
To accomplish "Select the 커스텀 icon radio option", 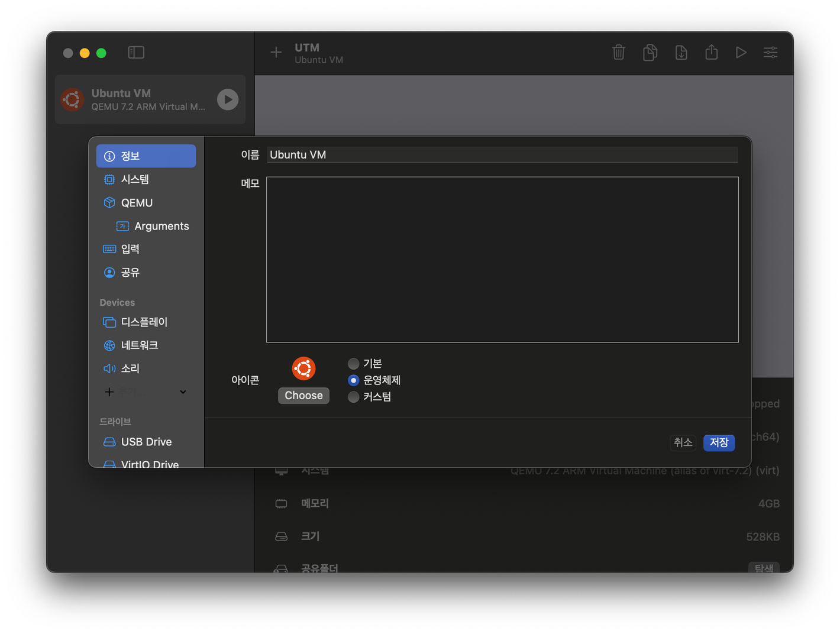I will 353,397.
